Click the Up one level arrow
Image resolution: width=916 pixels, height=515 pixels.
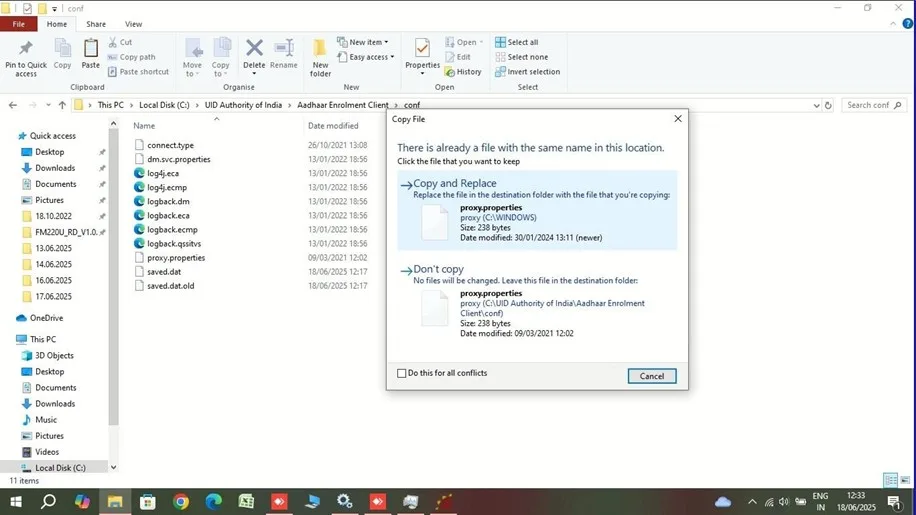point(62,105)
